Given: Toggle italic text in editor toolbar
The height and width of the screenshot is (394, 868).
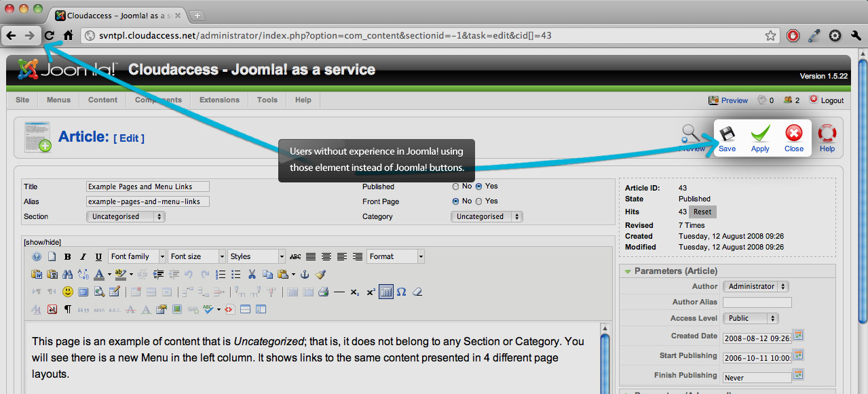Looking at the screenshot, I should pyautogui.click(x=83, y=257).
